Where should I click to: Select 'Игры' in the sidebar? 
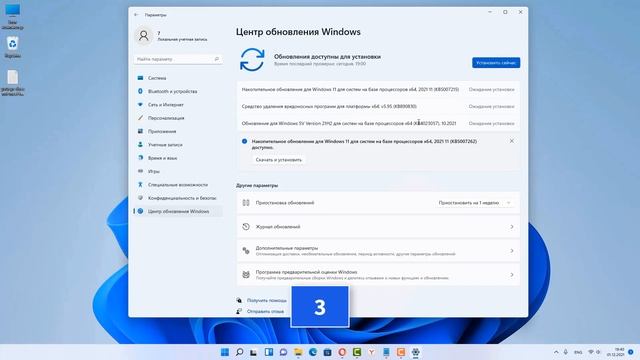pos(178,171)
